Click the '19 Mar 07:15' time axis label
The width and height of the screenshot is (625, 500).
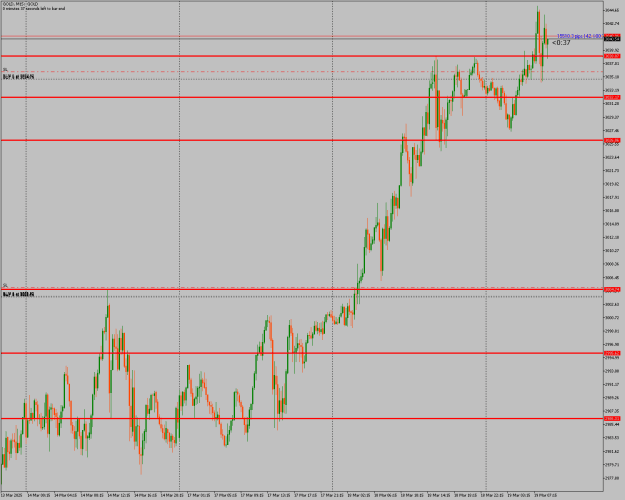546,495
